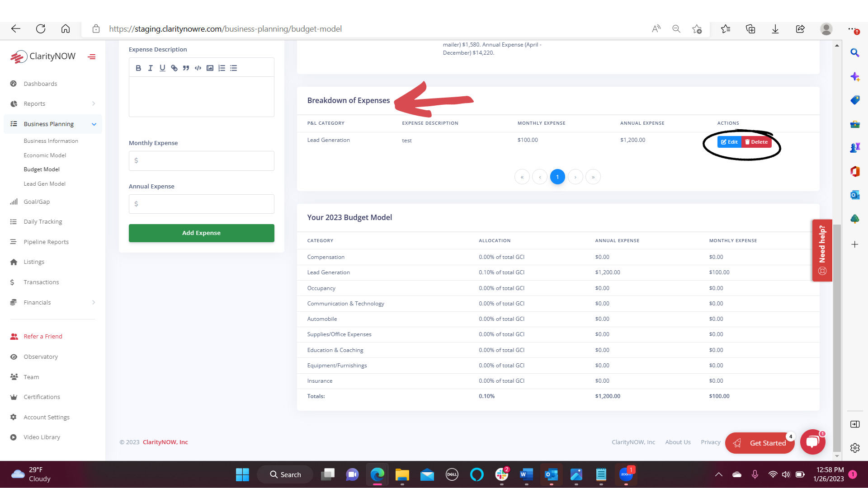The width and height of the screenshot is (868, 488).
Task: Collapse the sidebar with the red menu icon
Action: click(x=92, y=57)
